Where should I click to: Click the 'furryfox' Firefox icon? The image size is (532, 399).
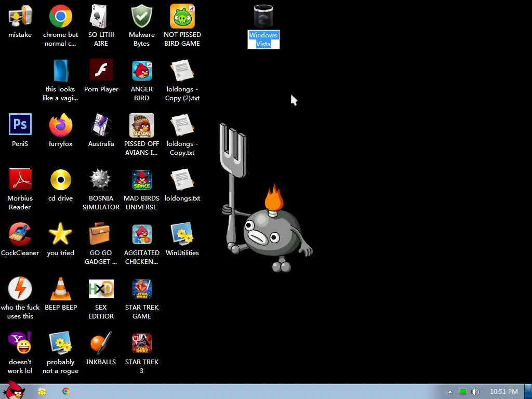[60, 125]
